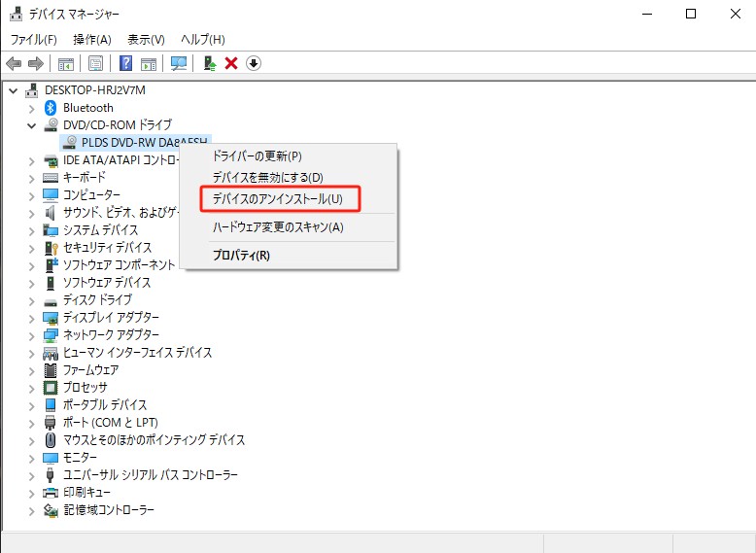Select the モニター label
Viewport: 756px width, 553px height.
pos(80,457)
